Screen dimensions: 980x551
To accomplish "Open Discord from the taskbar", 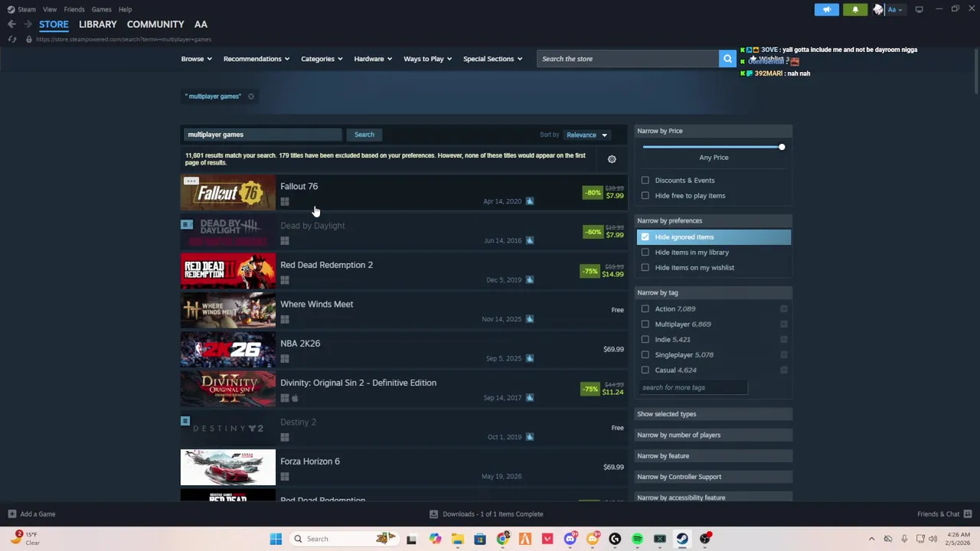I will 570,539.
